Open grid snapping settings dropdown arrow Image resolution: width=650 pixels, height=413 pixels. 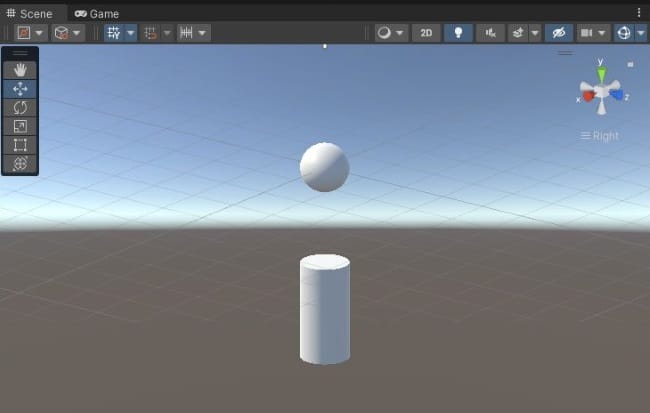coord(167,33)
